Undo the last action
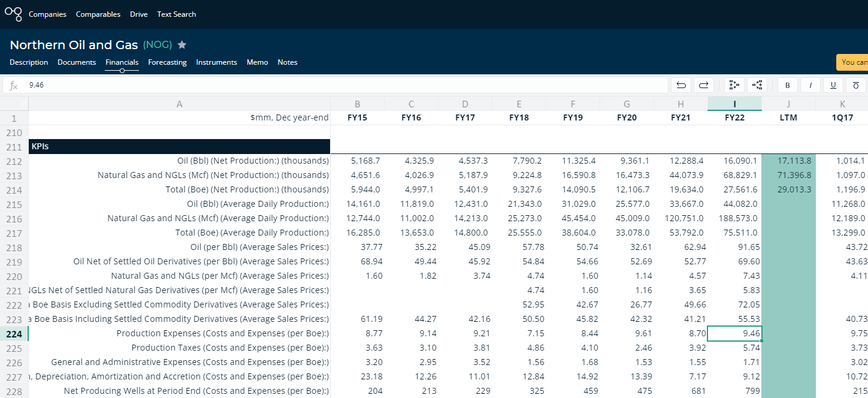The image size is (868, 398). 681,85
